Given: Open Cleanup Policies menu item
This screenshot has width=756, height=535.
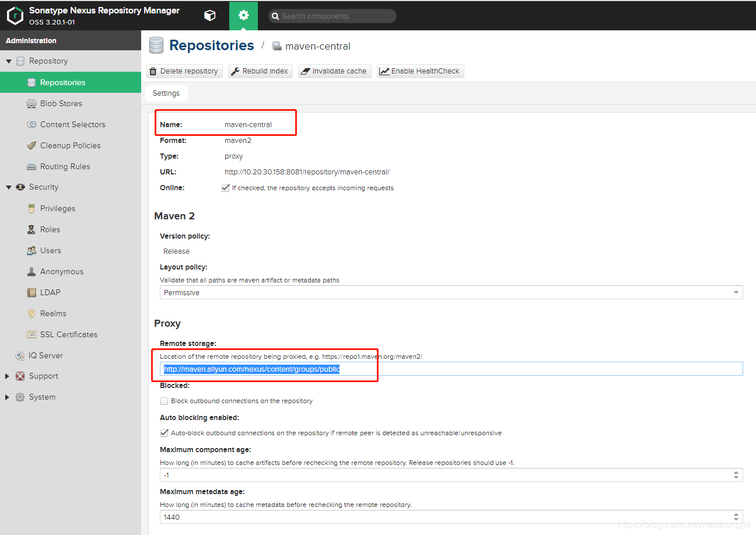Looking at the screenshot, I should click(70, 145).
